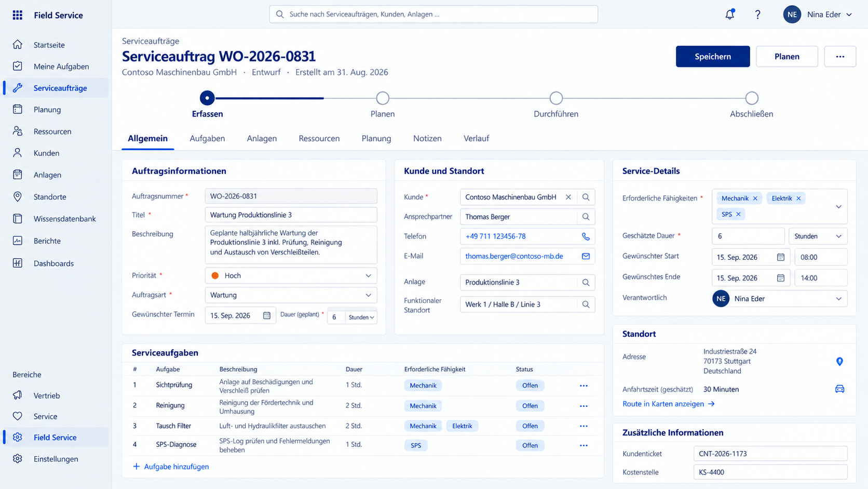Expand the Priorität dropdown
Image resolution: width=868 pixels, height=489 pixels.
(x=368, y=275)
